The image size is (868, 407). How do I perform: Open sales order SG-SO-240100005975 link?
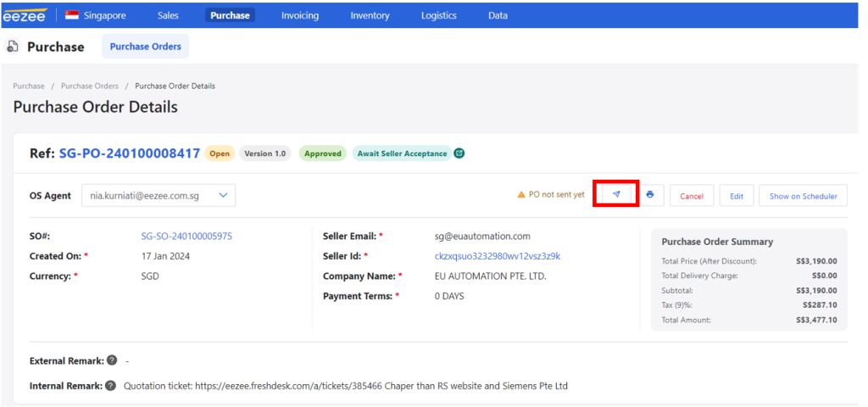click(186, 237)
